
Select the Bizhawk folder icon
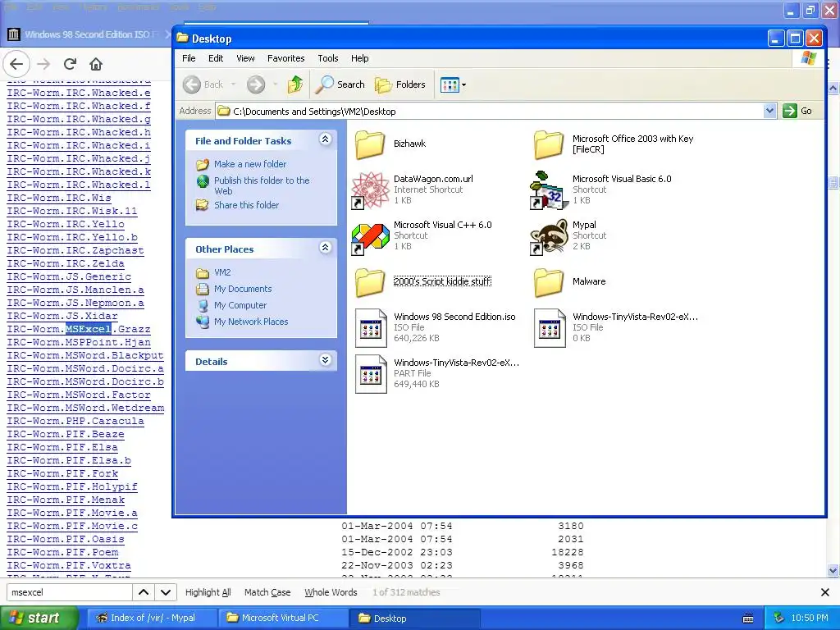(x=370, y=144)
